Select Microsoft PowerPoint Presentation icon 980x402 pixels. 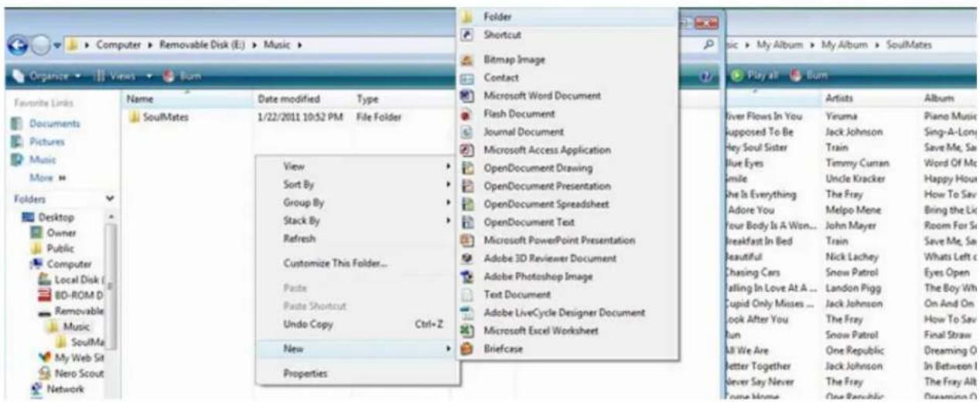466,240
